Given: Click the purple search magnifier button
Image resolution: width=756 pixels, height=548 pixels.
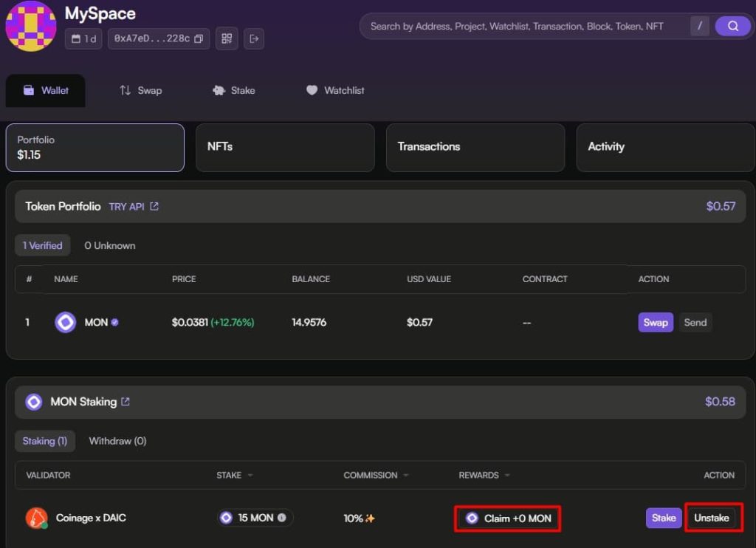Looking at the screenshot, I should pyautogui.click(x=732, y=26).
